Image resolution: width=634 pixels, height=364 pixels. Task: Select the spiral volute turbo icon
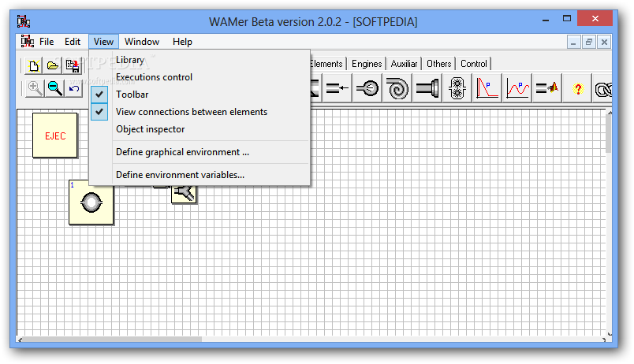pyautogui.click(x=397, y=88)
